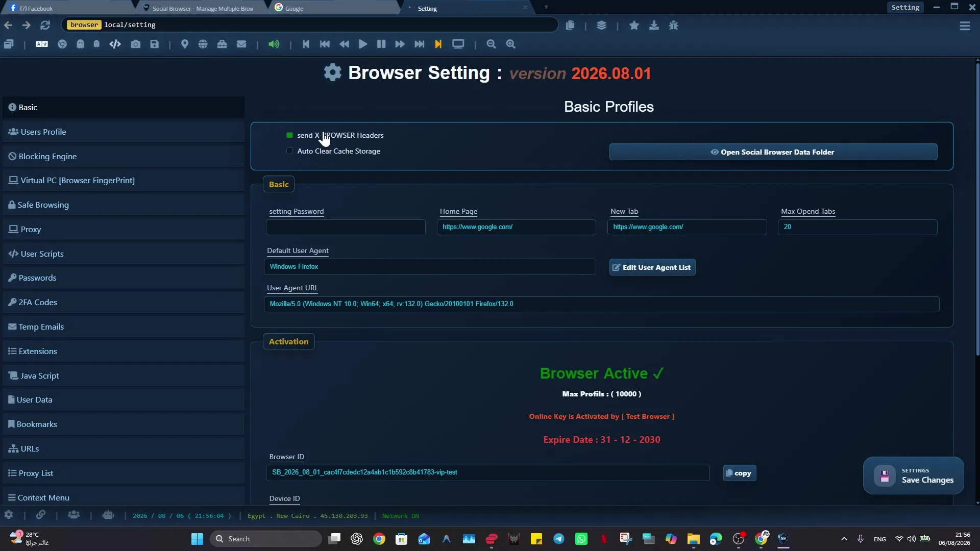Click the Setting button in title bar
The width and height of the screenshot is (980, 551).
pyautogui.click(x=905, y=7)
